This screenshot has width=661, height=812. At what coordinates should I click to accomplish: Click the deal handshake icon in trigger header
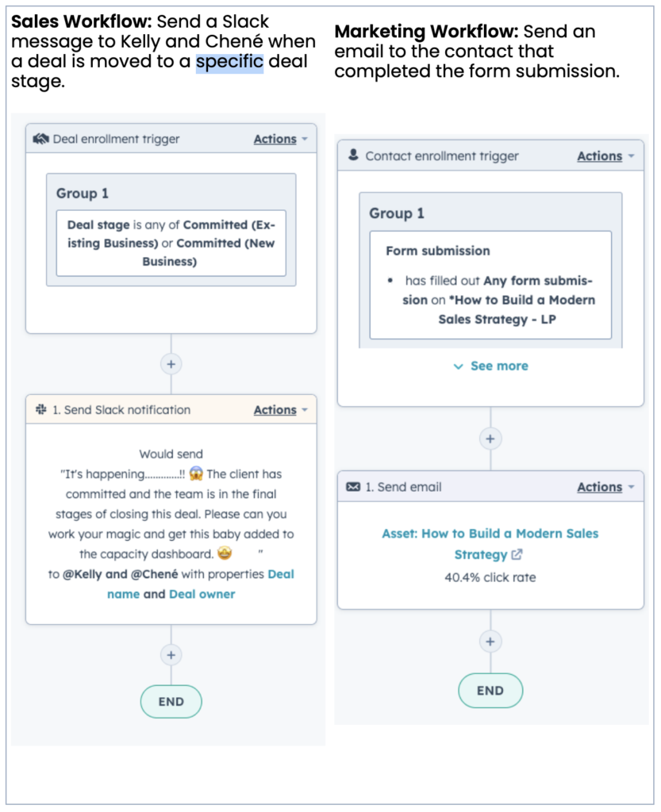click(x=41, y=139)
